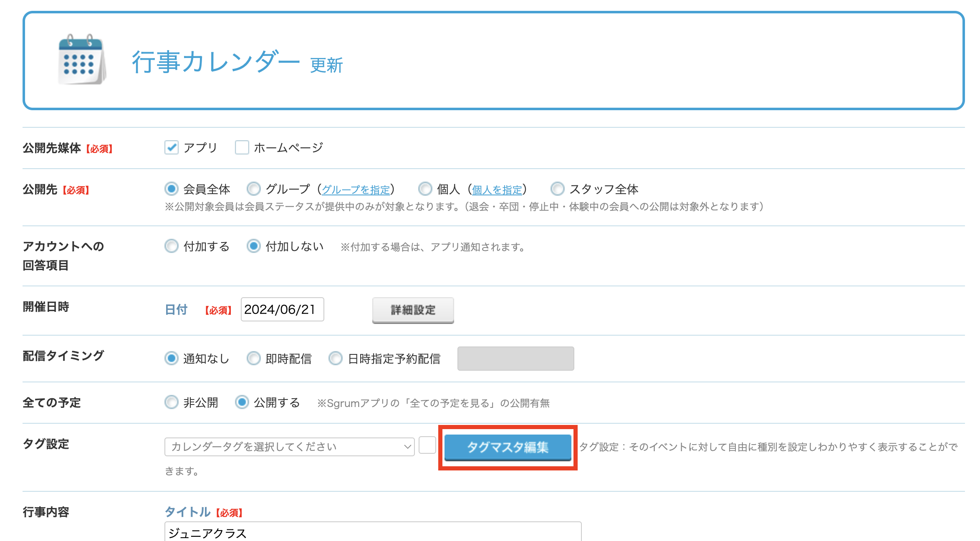The height and width of the screenshot is (541, 980).
Task: Click the calendar icon beside 行事カレンダー
Action: [x=82, y=60]
